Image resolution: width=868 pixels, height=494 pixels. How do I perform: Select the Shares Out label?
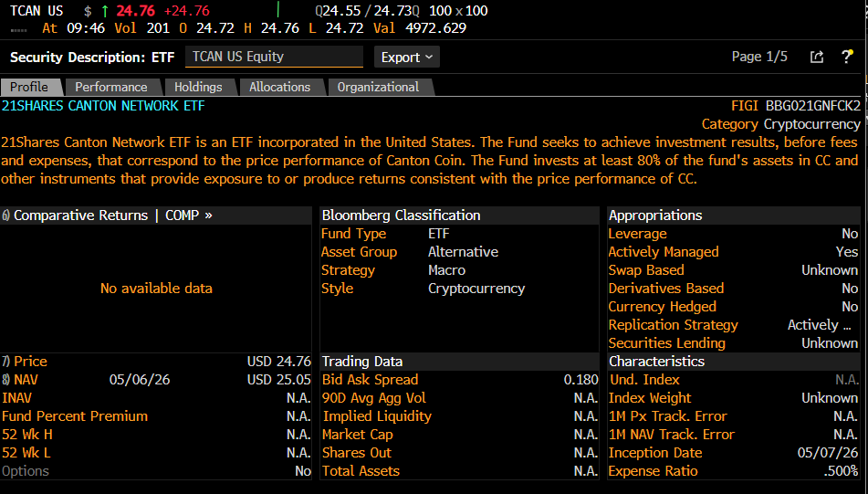pyautogui.click(x=357, y=453)
